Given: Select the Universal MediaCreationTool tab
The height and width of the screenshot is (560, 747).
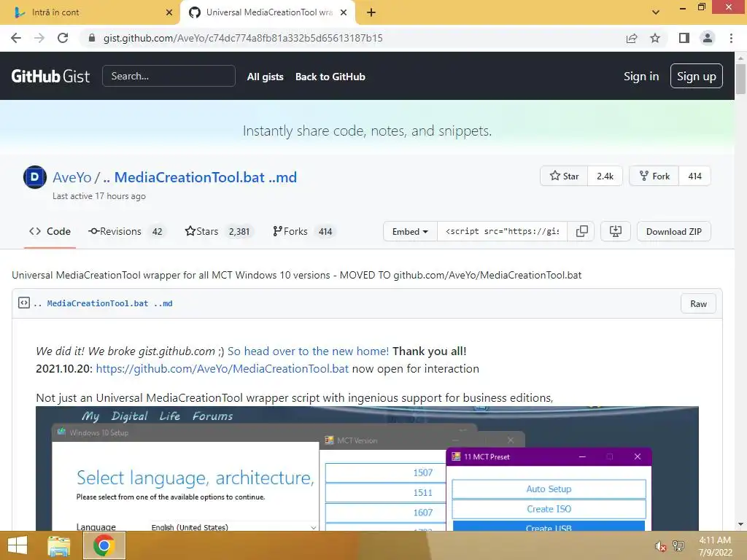Looking at the screenshot, I should (267, 12).
